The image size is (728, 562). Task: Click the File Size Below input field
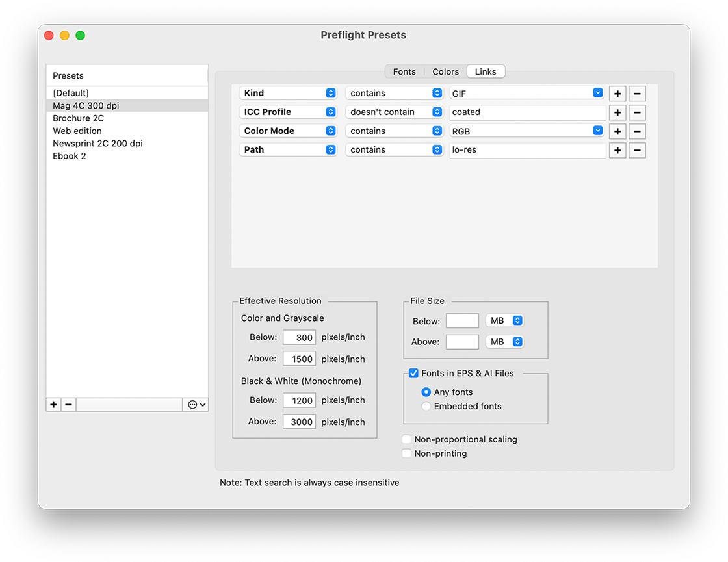(462, 320)
